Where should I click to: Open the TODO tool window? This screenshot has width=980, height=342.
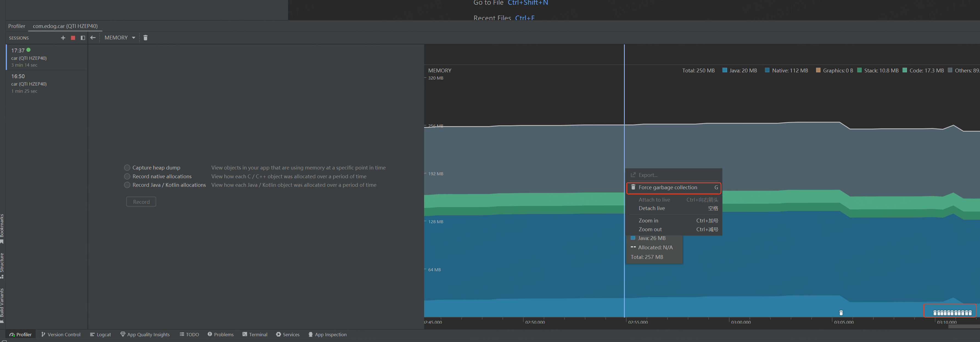[x=189, y=334]
